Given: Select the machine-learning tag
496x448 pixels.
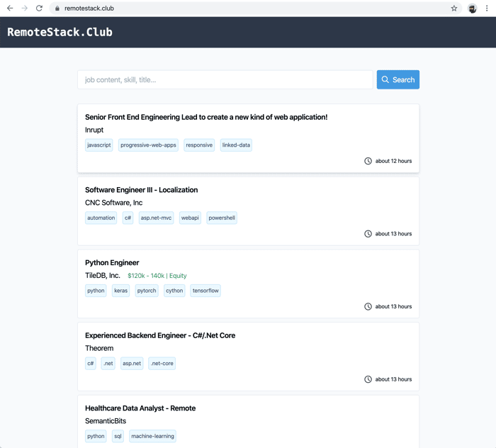Looking at the screenshot, I should pyautogui.click(x=152, y=436).
